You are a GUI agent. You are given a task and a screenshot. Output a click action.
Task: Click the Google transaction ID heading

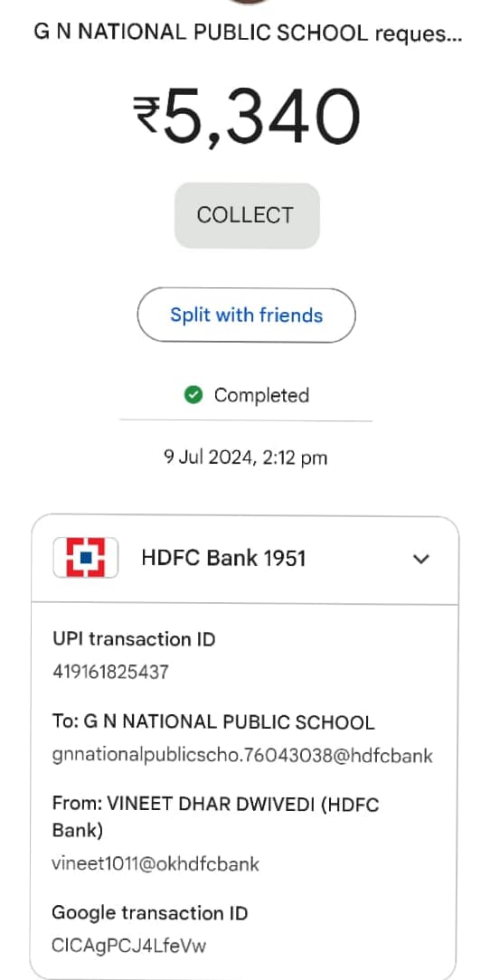click(x=150, y=913)
